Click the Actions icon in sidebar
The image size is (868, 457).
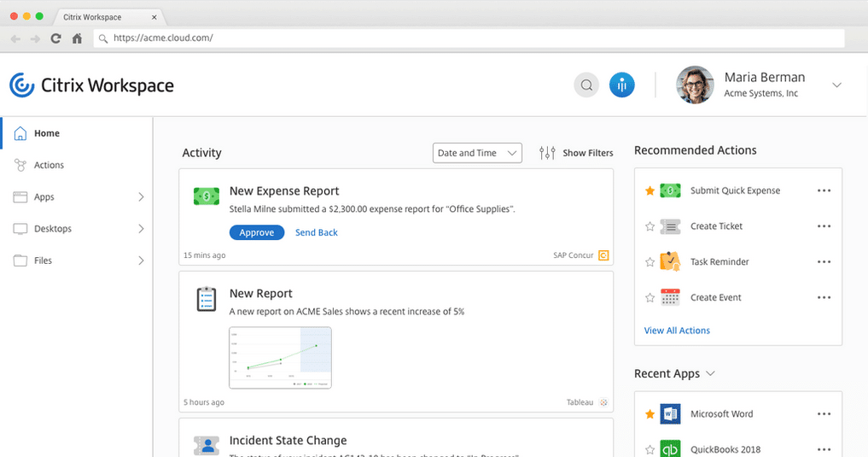pos(20,165)
